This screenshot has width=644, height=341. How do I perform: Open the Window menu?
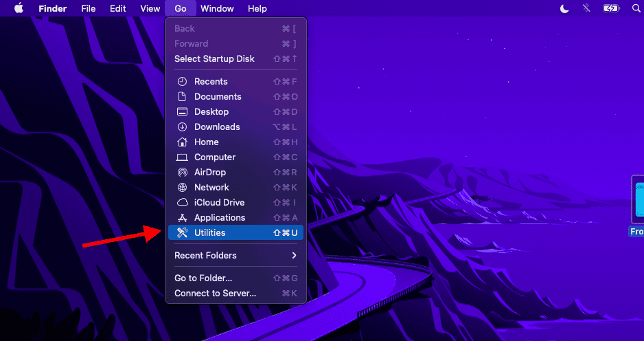(x=217, y=8)
